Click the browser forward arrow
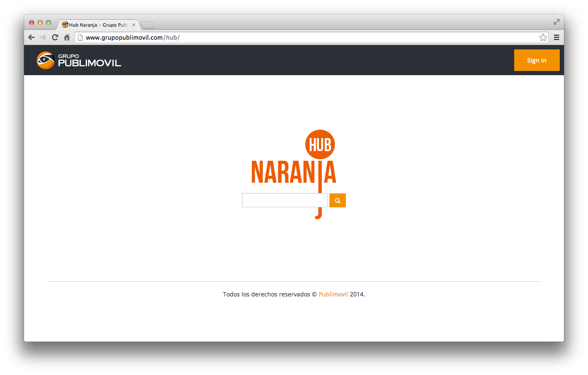Screen dimensions: 588x375 tap(43, 37)
